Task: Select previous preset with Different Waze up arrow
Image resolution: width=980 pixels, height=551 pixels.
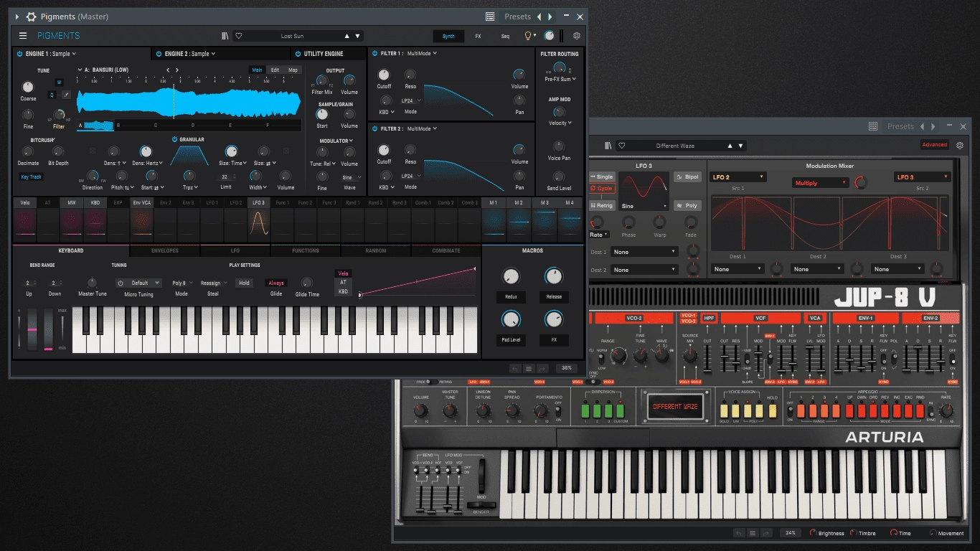Action: (x=730, y=146)
